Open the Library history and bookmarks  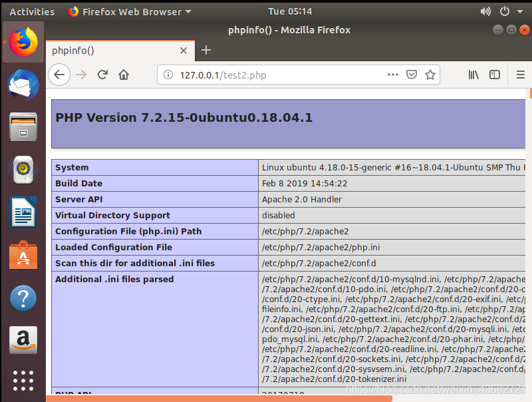[473, 75]
